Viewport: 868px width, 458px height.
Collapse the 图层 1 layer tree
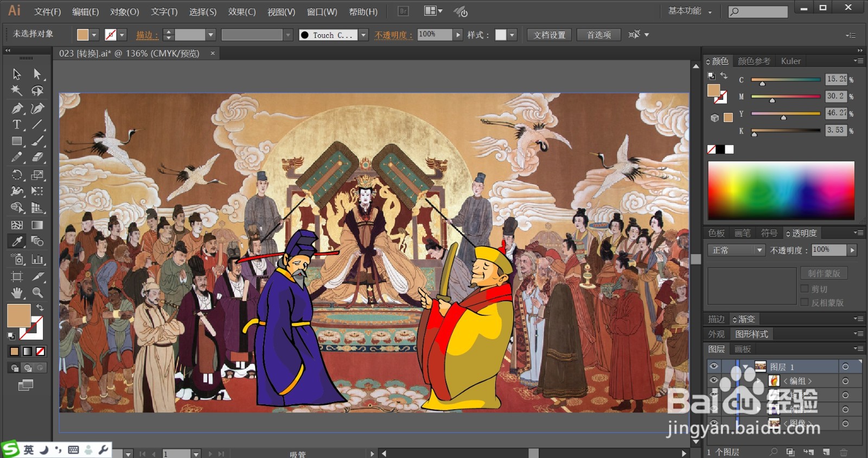(x=745, y=367)
